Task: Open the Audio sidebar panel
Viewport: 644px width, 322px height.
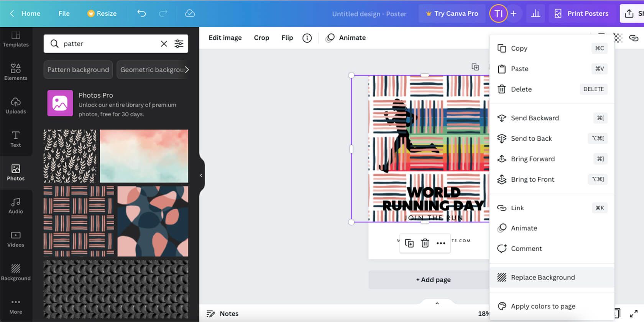Action: pos(16,205)
